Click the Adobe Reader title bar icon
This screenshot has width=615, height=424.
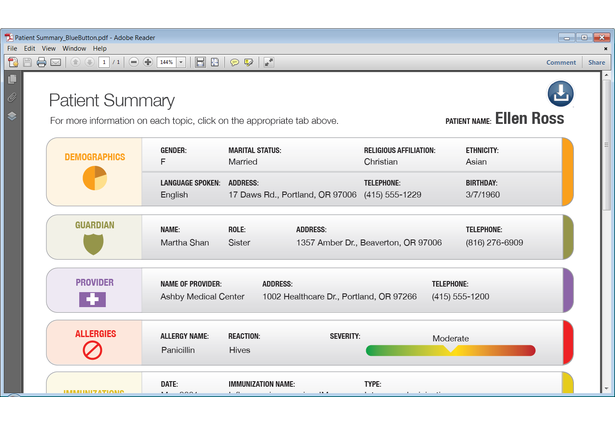(9, 37)
